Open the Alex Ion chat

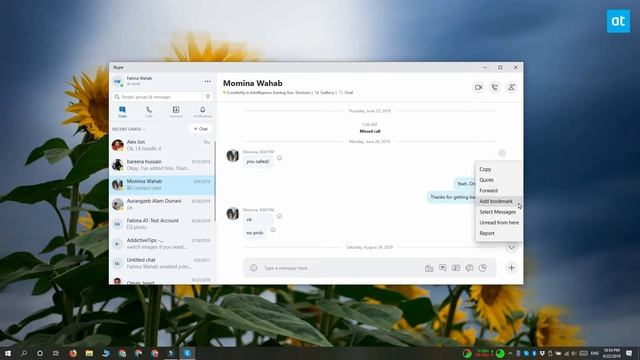[162, 145]
